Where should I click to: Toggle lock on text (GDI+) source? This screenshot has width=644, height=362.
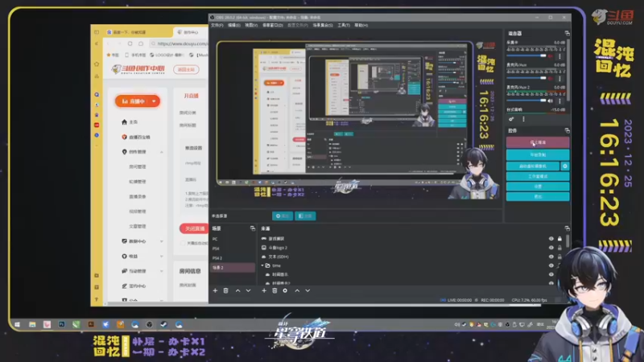coord(559,257)
